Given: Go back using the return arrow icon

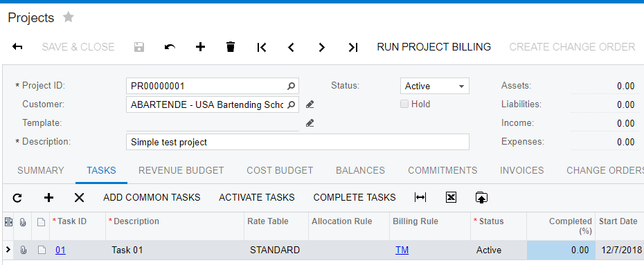Looking at the screenshot, I should [17, 47].
